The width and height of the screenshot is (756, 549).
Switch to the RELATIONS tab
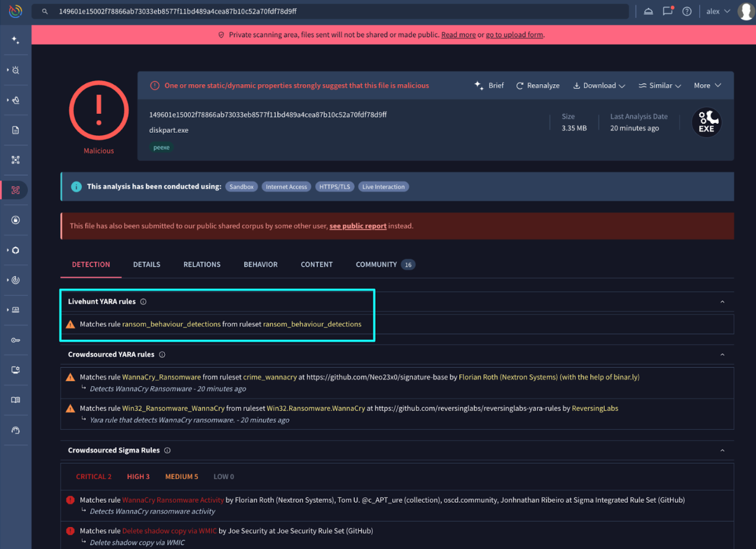(x=202, y=264)
